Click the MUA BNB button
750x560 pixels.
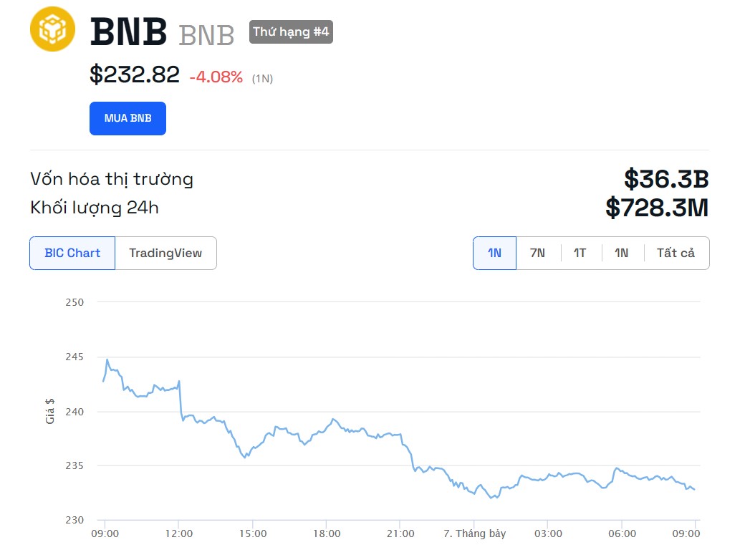pos(128,118)
